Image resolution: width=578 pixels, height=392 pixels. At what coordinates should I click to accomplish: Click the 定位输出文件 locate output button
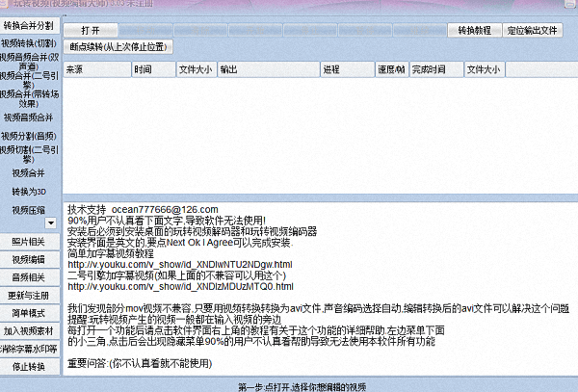tap(534, 30)
